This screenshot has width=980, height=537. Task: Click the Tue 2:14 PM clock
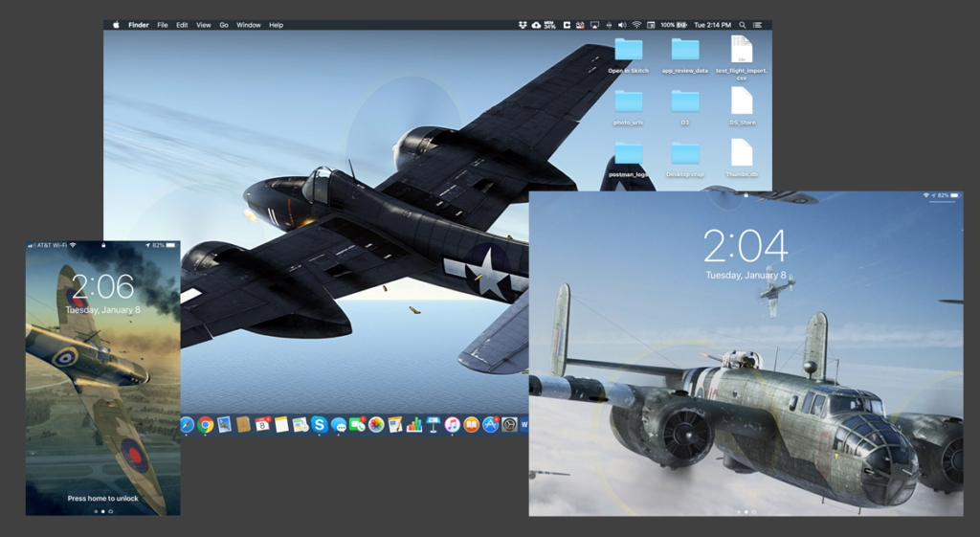[712, 25]
